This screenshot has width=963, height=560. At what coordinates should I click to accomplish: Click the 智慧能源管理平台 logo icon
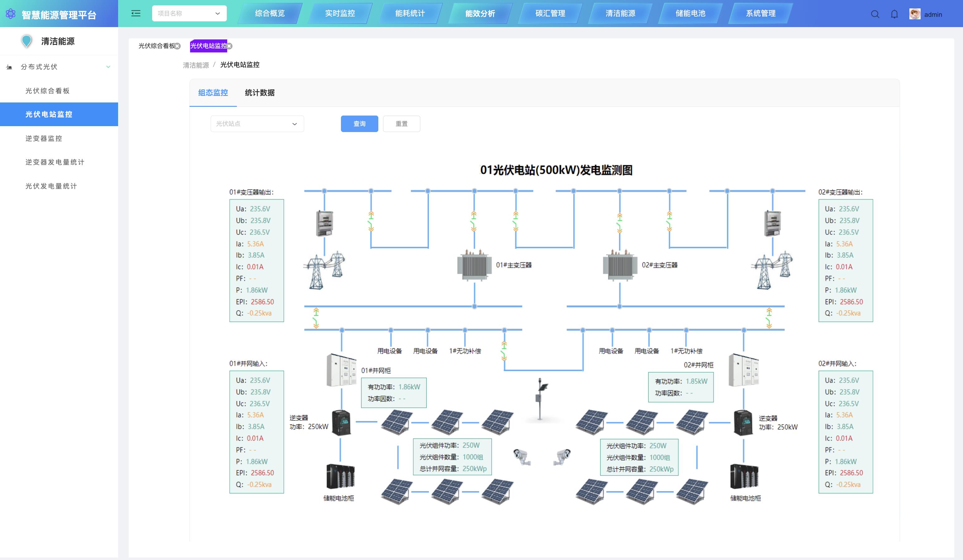coord(10,13)
